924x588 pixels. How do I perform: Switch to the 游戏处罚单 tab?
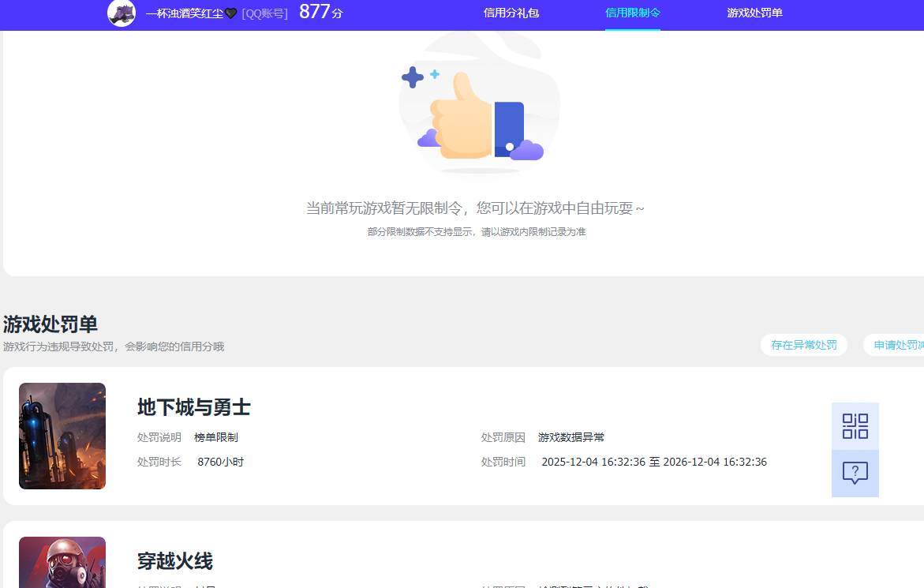tap(754, 13)
